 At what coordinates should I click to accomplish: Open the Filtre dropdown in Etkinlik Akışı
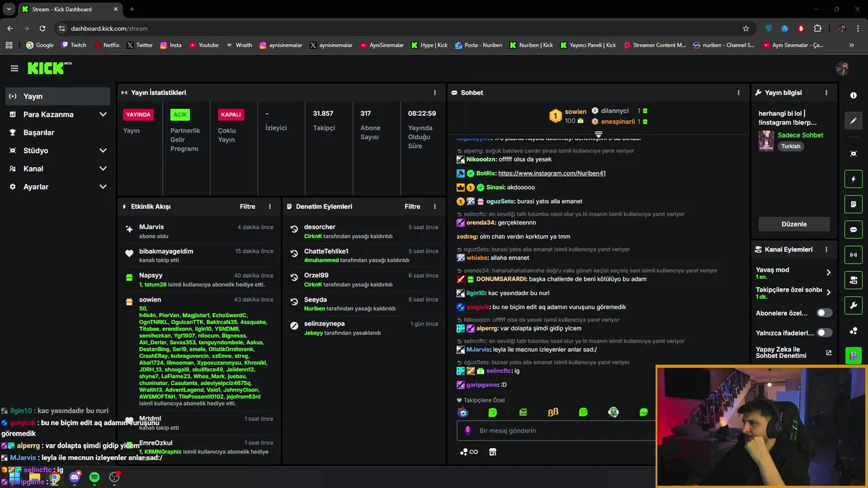pos(248,207)
